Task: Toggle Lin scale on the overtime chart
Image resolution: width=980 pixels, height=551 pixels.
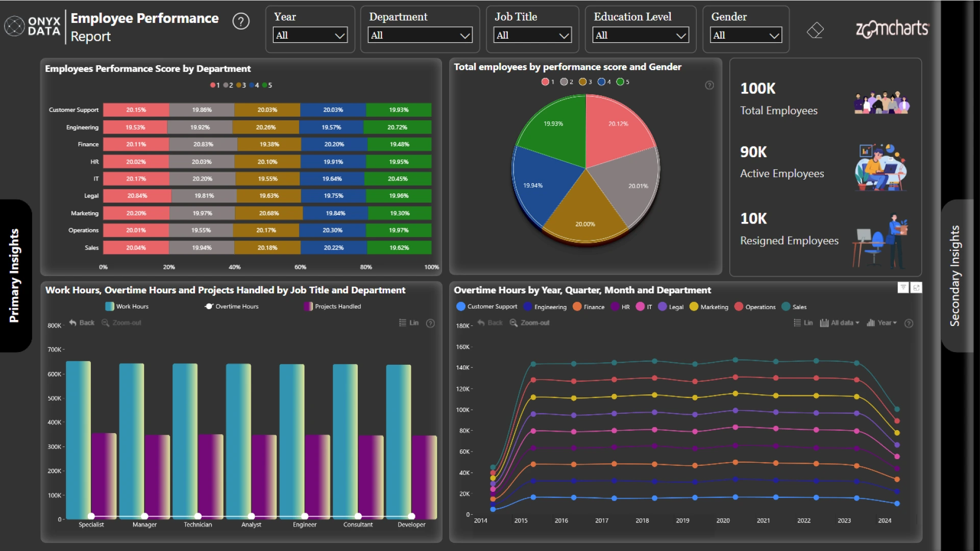Action: tap(803, 322)
